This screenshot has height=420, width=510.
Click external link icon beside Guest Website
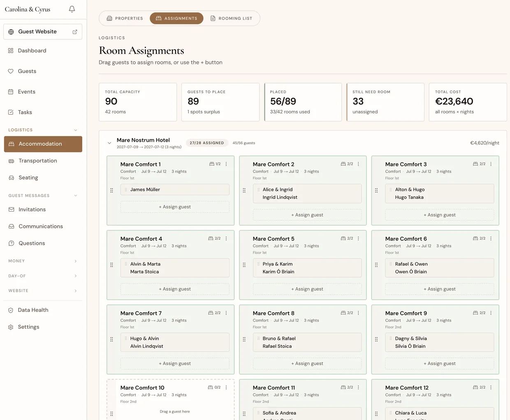[x=75, y=32]
